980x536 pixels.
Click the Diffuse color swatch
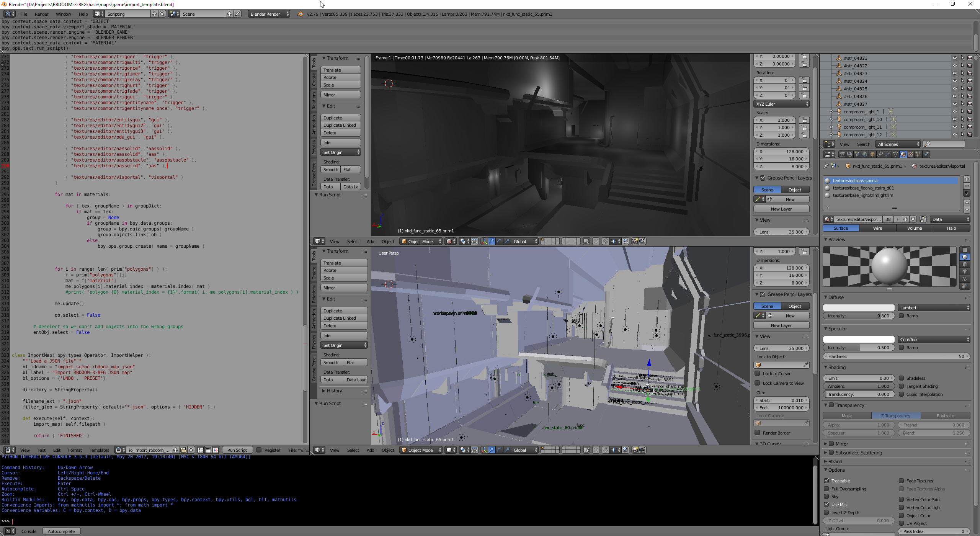[x=858, y=308]
